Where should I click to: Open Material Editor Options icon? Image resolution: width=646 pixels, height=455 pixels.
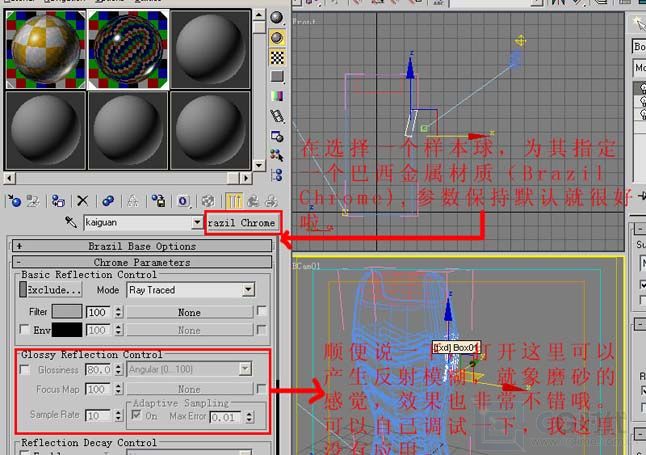(277, 136)
